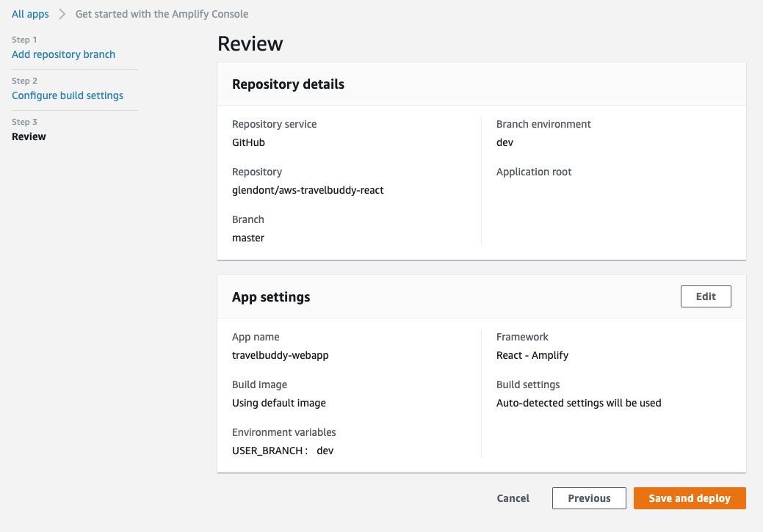Click the orange Save and deploy button
763x532 pixels.
(690, 498)
